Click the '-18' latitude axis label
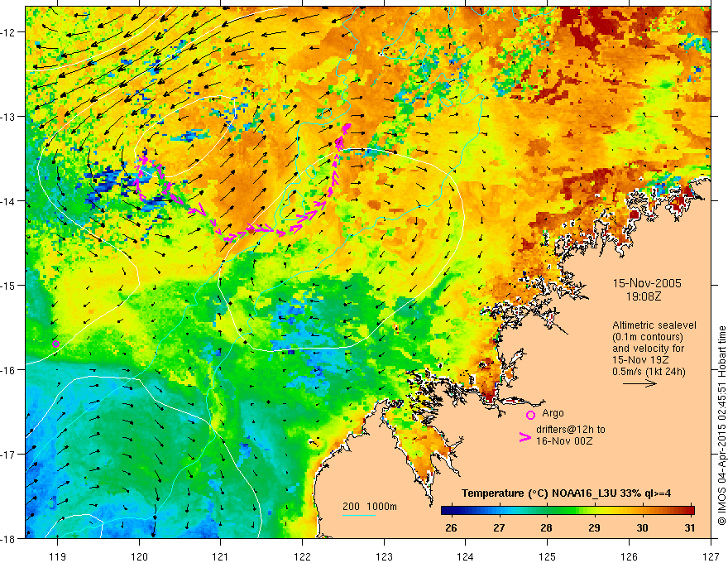The image size is (728, 563). click(9, 538)
